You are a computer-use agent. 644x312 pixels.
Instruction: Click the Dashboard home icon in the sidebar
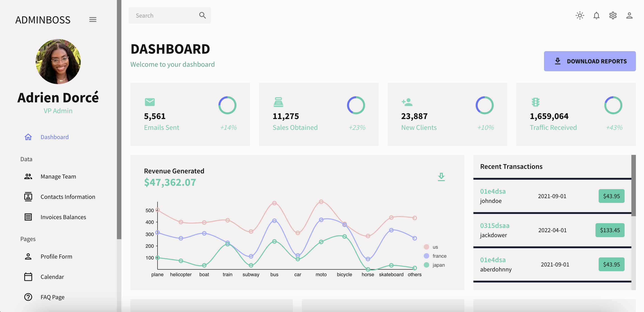pos(28,137)
